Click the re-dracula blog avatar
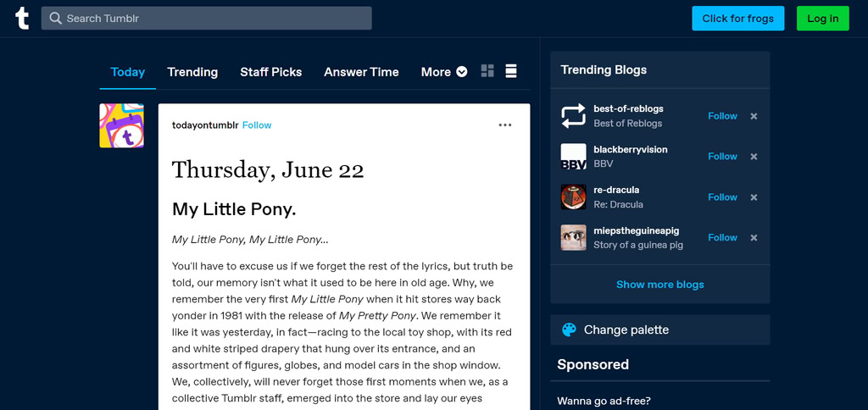This screenshot has height=410, width=868. pyautogui.click(x=574, y=197)
